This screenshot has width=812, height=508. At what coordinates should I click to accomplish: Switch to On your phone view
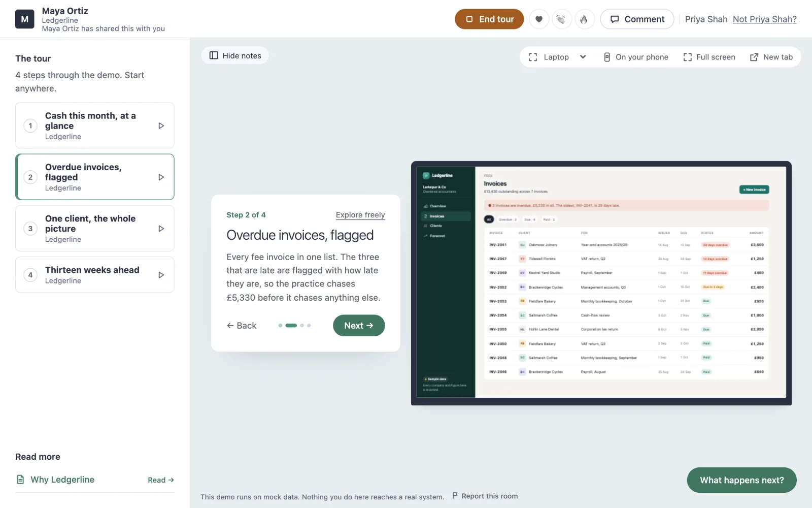(x=635, y=57)
